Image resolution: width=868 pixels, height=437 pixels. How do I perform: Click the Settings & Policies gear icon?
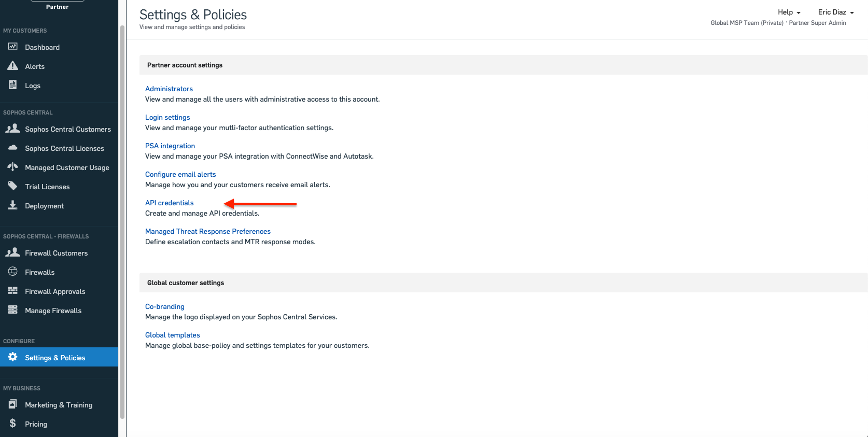pyautogui.click(x=12, y=357)
